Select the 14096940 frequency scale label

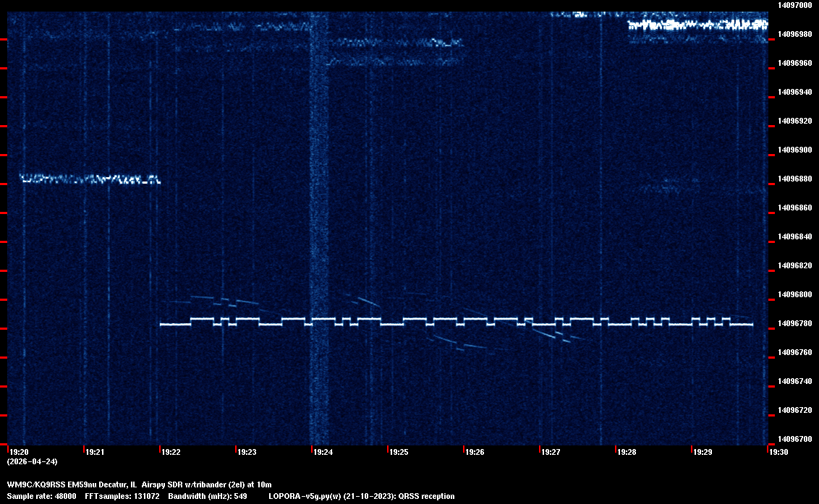(x=795, y=92)
